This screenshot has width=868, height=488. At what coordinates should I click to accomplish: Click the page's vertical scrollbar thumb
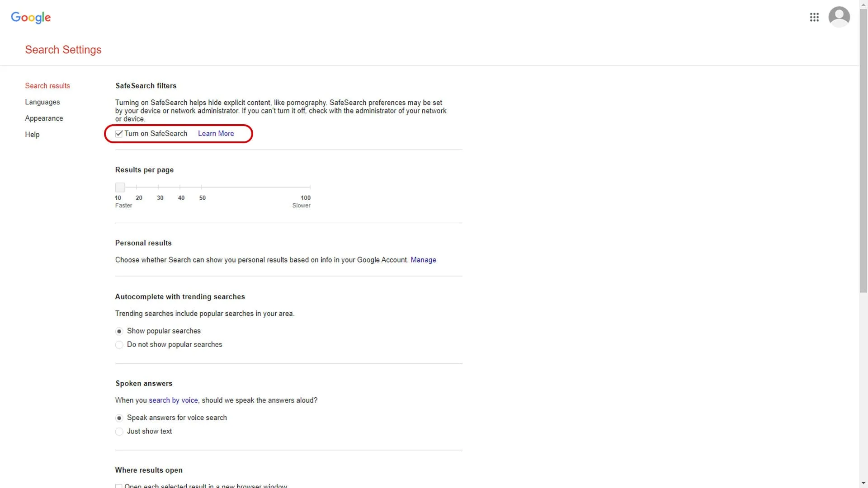[863, 151]
